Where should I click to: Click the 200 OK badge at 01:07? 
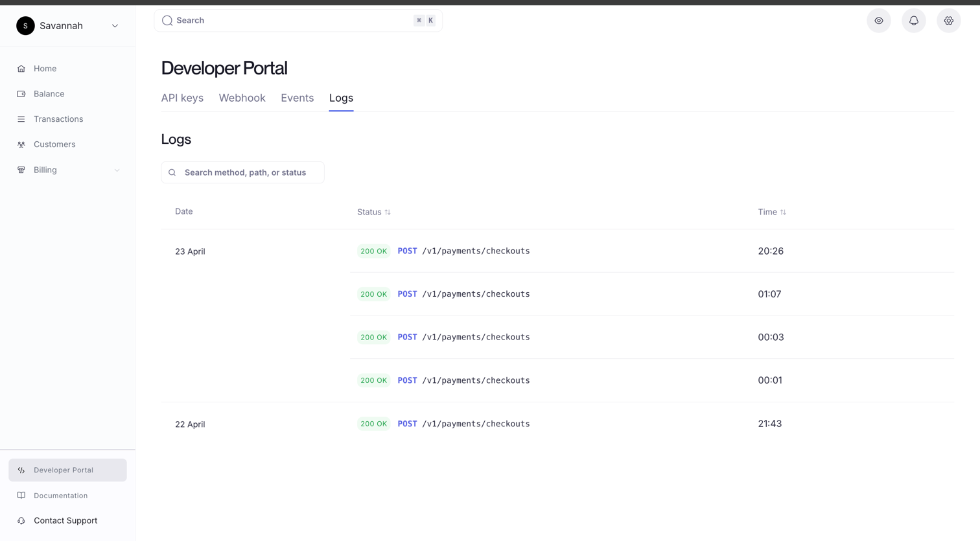click(373, 294)
